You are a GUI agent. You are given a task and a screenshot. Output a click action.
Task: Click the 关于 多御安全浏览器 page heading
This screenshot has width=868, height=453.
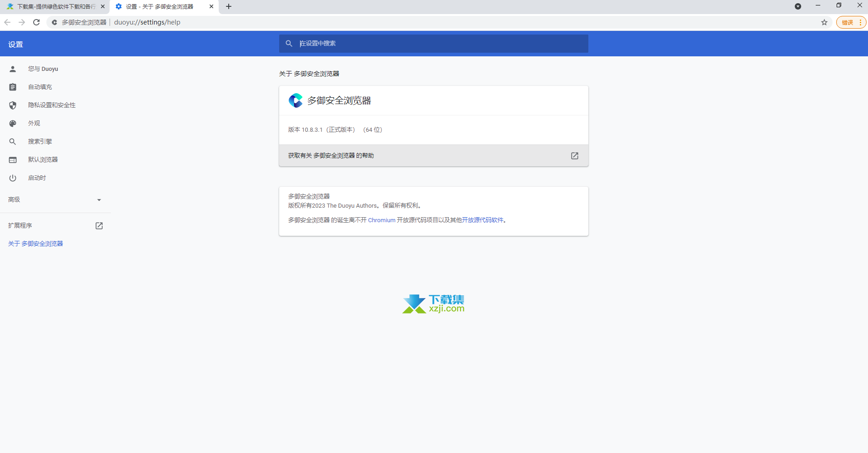pyautogui.click(x=309, y=74)
